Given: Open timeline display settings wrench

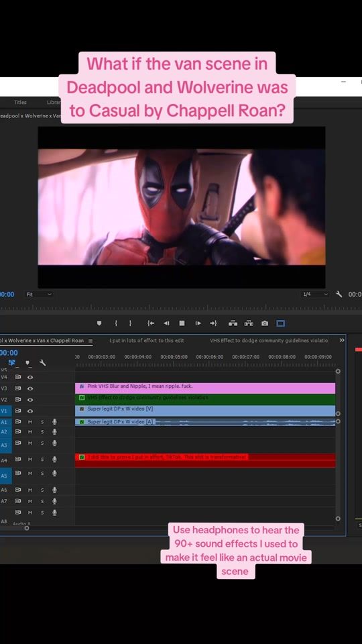Looking at the screenshot, I should 43,363.
